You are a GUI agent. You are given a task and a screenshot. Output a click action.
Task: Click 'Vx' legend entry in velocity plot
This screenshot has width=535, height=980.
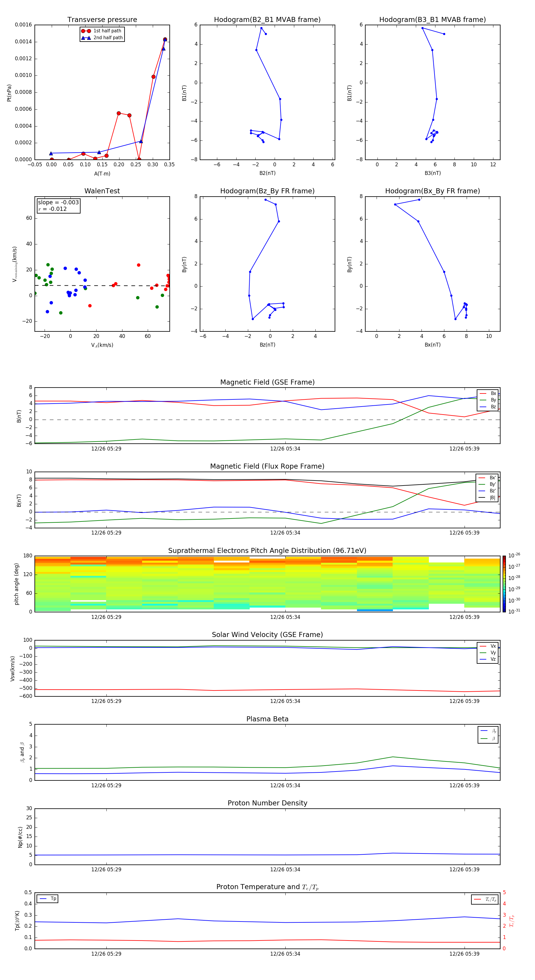[488, 646]
